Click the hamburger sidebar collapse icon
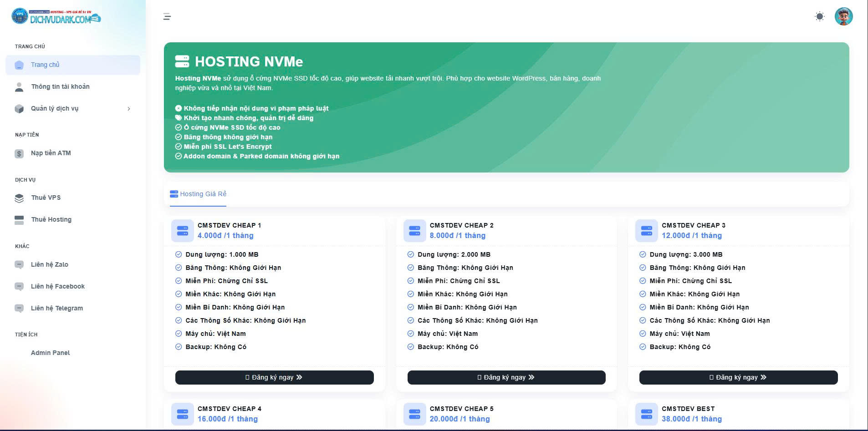The height and width of the screenshot is (431, 868). click(167, 17)
